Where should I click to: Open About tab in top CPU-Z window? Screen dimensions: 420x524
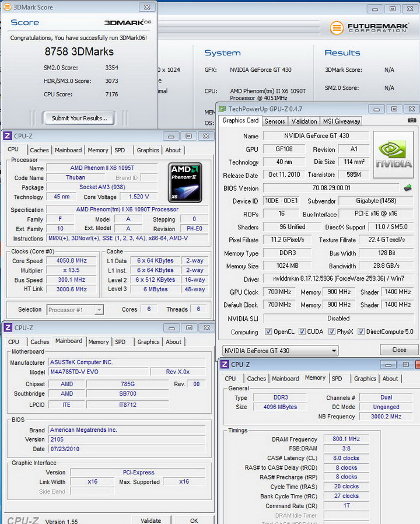(173, 150)
